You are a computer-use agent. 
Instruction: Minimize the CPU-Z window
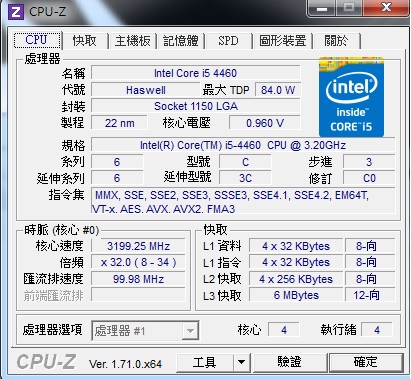tap(322, 8)
